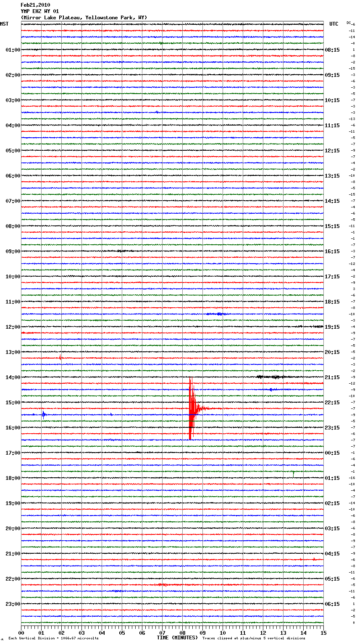
Task: Click the TIME (MINUTES) axis title
Action: point(177,638)
